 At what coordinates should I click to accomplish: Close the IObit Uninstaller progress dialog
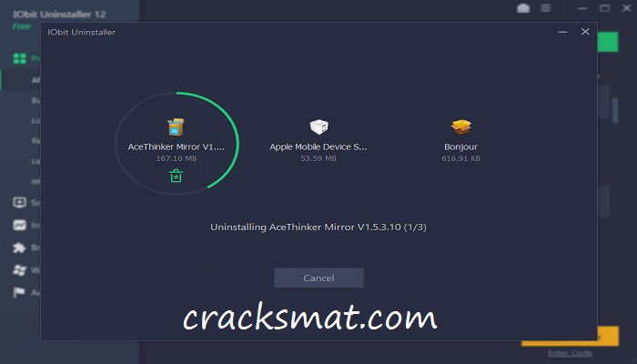[585, 32]
